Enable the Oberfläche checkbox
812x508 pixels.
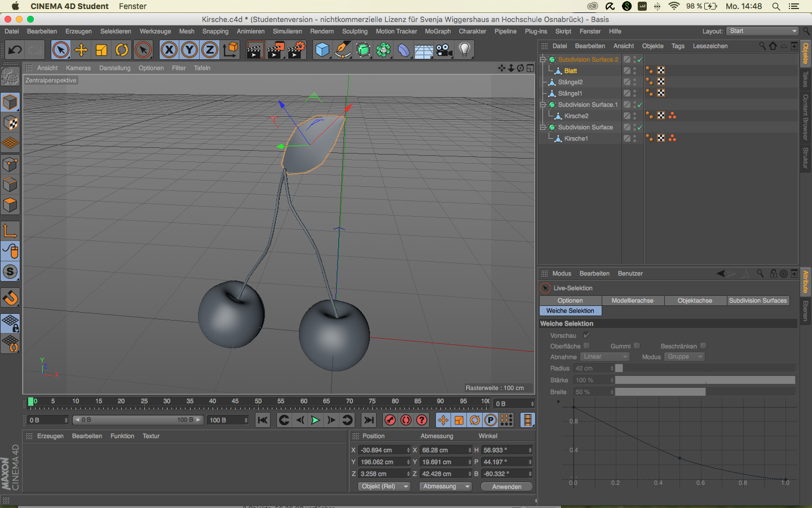tap(586, 346)
